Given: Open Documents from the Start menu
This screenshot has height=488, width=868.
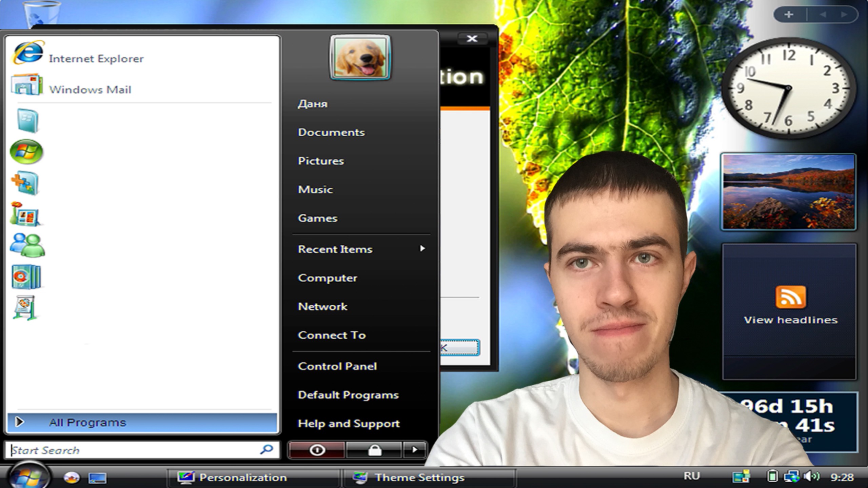Looking at the screenshot, I should 331,132.
